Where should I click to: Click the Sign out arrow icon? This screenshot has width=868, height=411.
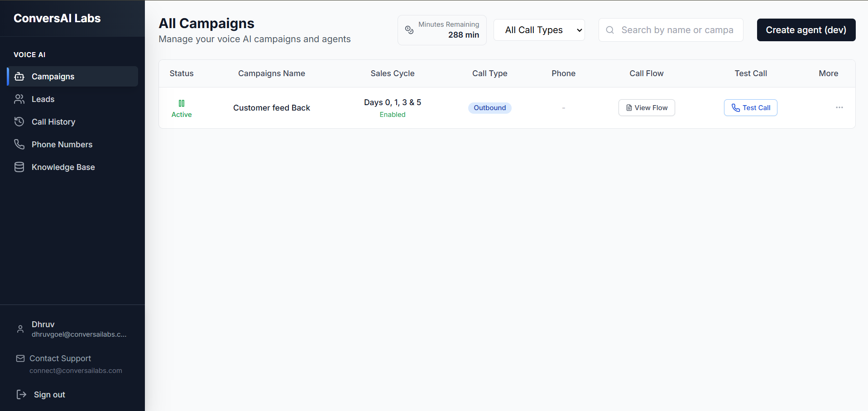tap(21, 394)
